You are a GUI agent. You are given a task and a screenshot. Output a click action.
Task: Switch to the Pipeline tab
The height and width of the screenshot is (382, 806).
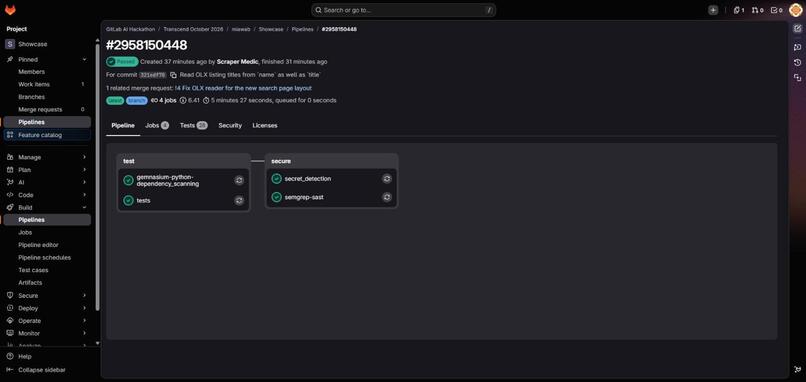[123, 125]
